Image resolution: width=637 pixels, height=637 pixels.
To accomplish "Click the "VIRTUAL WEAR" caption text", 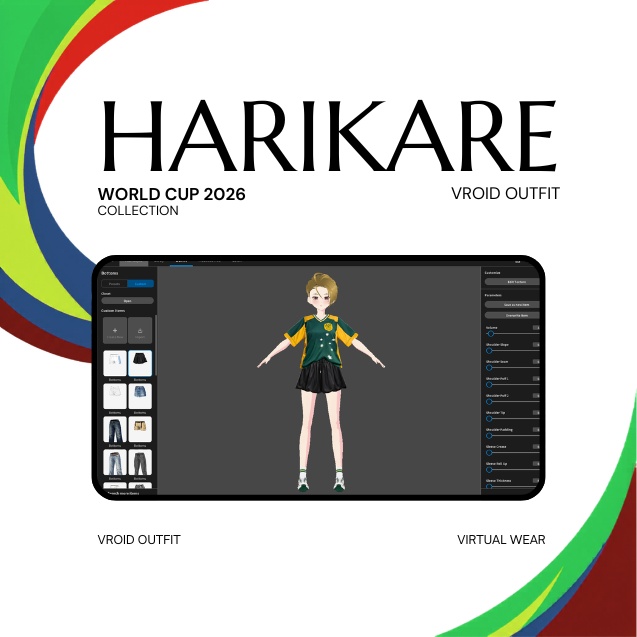I will point(501,540).
